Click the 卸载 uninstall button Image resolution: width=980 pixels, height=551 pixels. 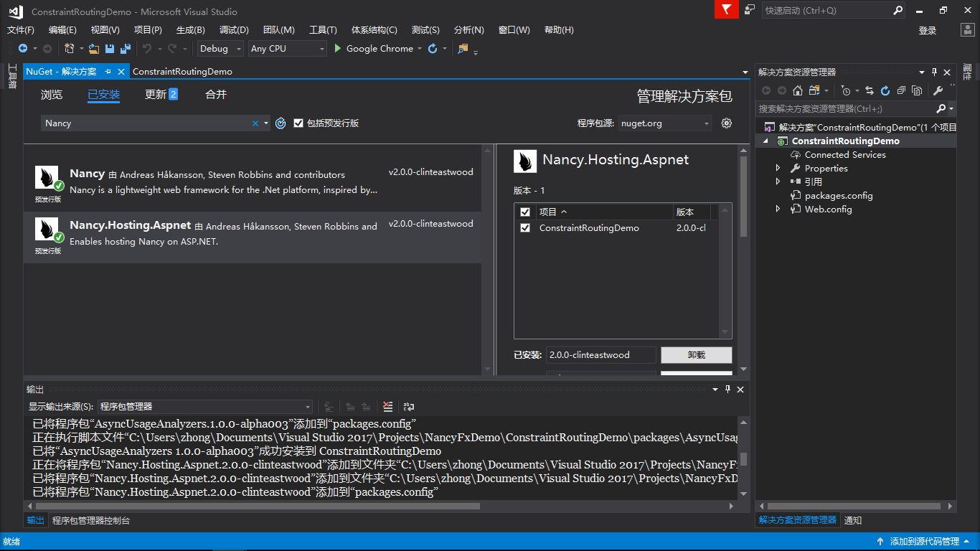[x=696, y=355]
